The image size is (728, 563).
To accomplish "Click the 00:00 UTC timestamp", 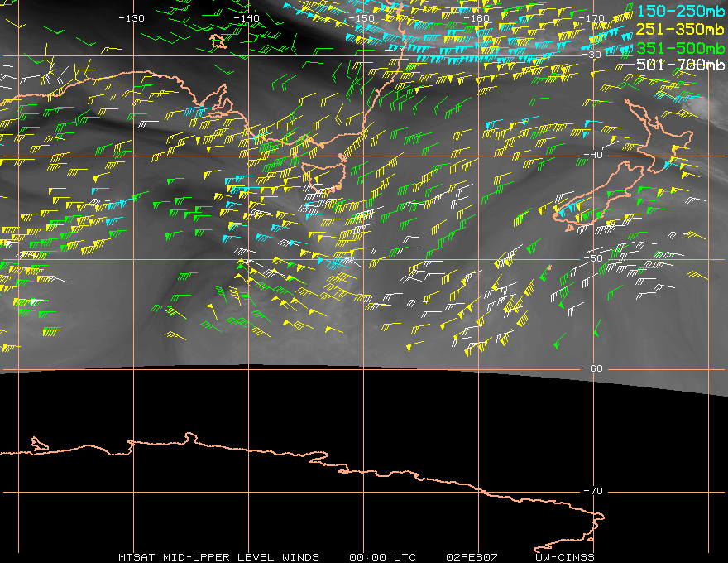I will pos(382,557).
